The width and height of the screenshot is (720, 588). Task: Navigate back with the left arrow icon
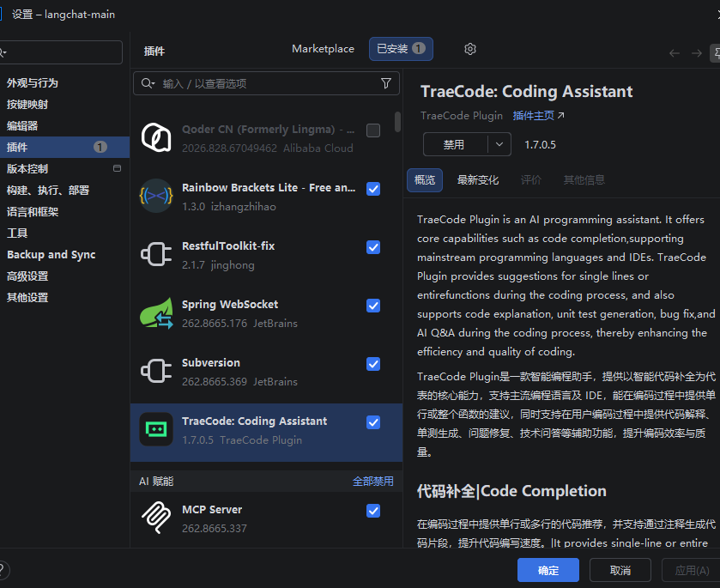coord(674,53)
